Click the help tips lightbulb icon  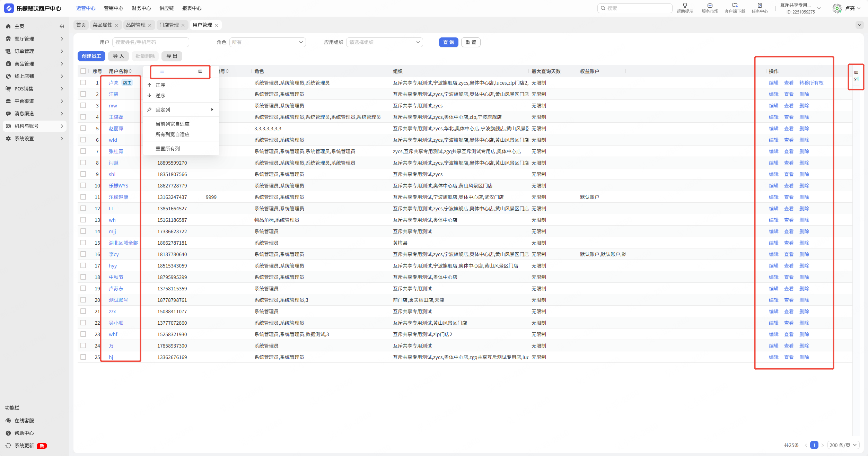(x=685, y=5)
